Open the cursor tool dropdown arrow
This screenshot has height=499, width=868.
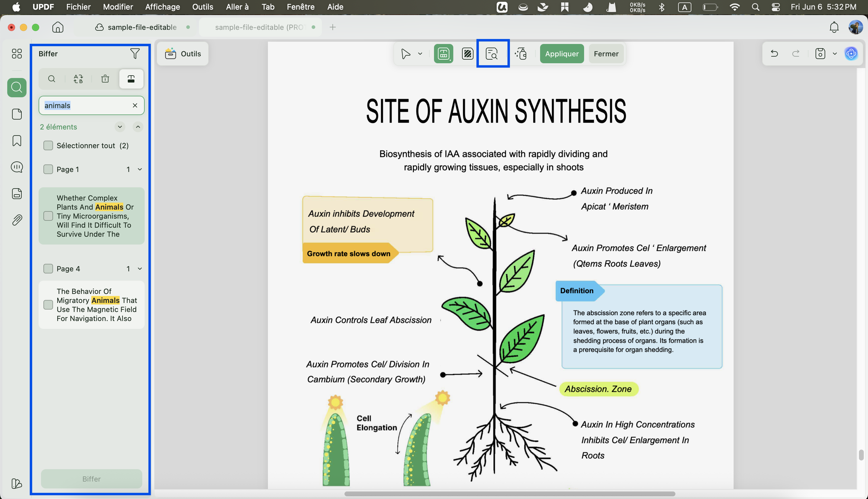click(420, 54)
